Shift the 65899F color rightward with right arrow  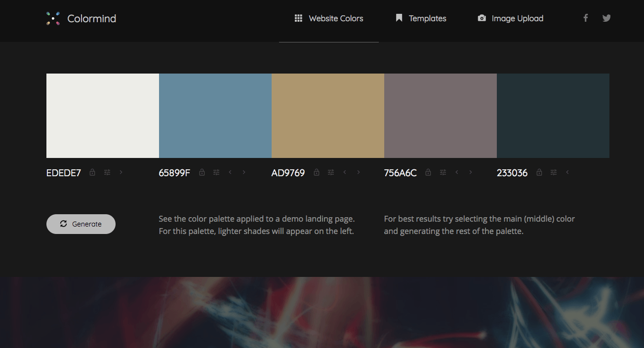pyautogui.click(x=243, y=172)
